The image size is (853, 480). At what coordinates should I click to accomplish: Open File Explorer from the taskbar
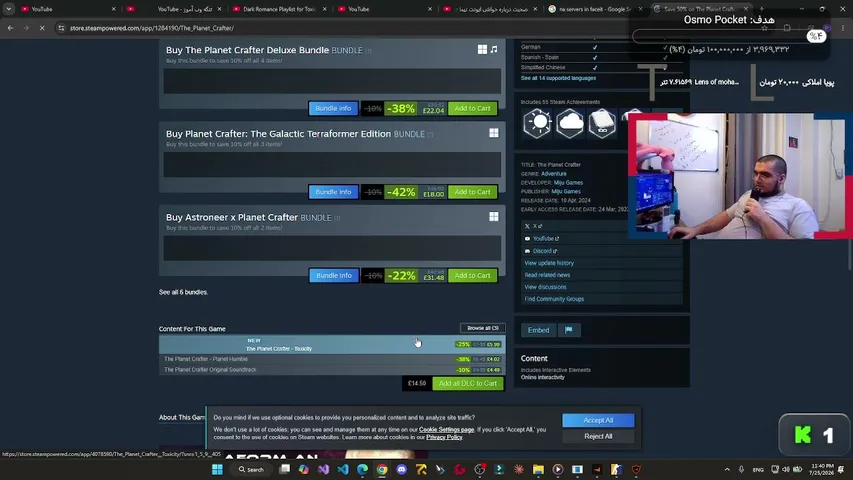(x=538, y=469)
